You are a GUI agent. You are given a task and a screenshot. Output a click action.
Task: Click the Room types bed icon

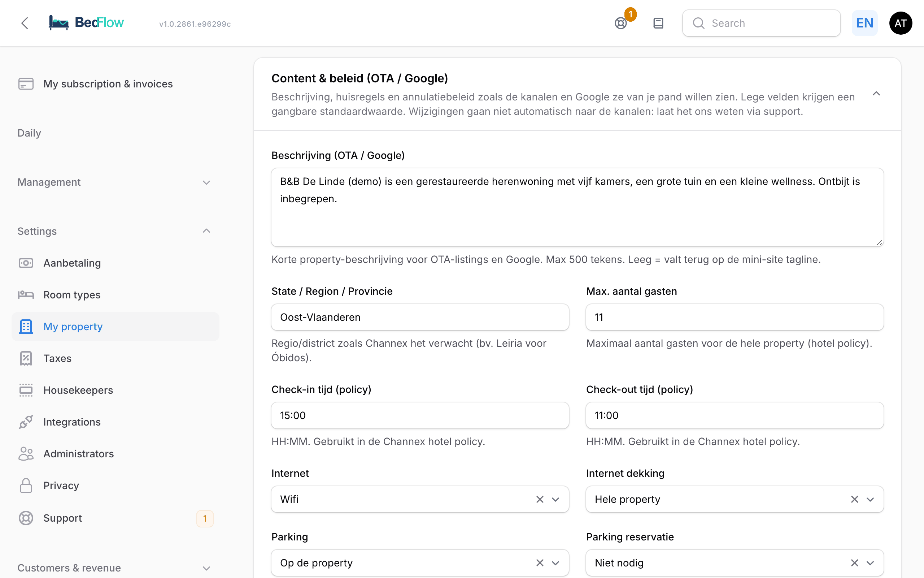coord(26,295)
